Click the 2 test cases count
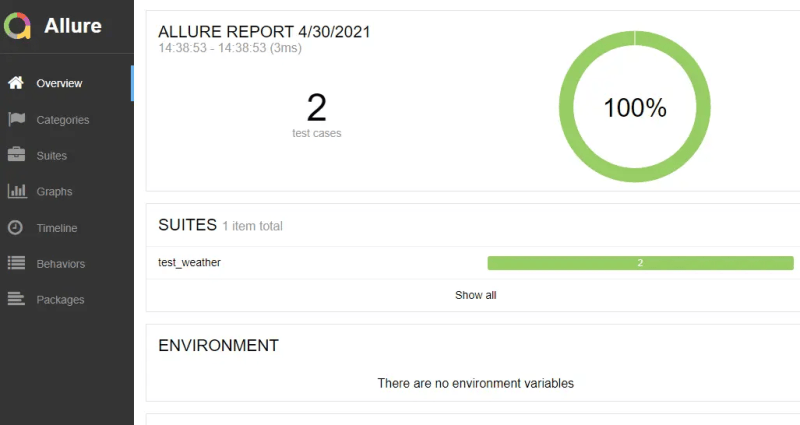Viewport: 800px width, 425px height. (x=316, y=108)
